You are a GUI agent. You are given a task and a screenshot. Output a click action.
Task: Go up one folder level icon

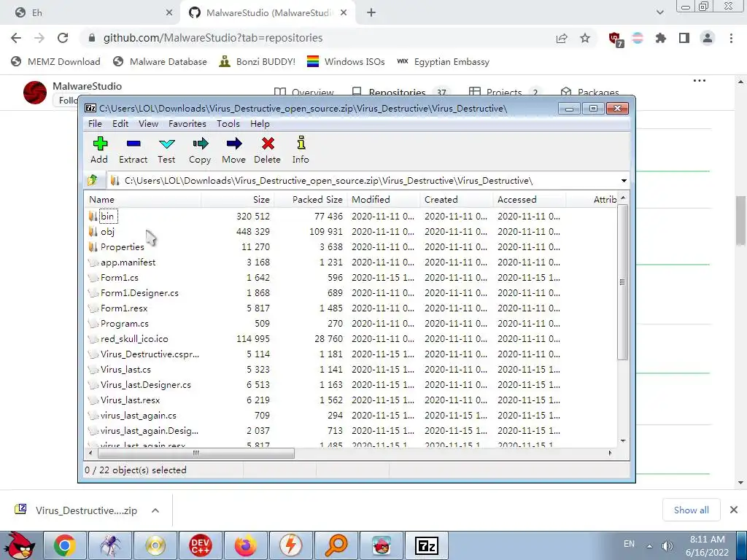(x=93, y=181)
